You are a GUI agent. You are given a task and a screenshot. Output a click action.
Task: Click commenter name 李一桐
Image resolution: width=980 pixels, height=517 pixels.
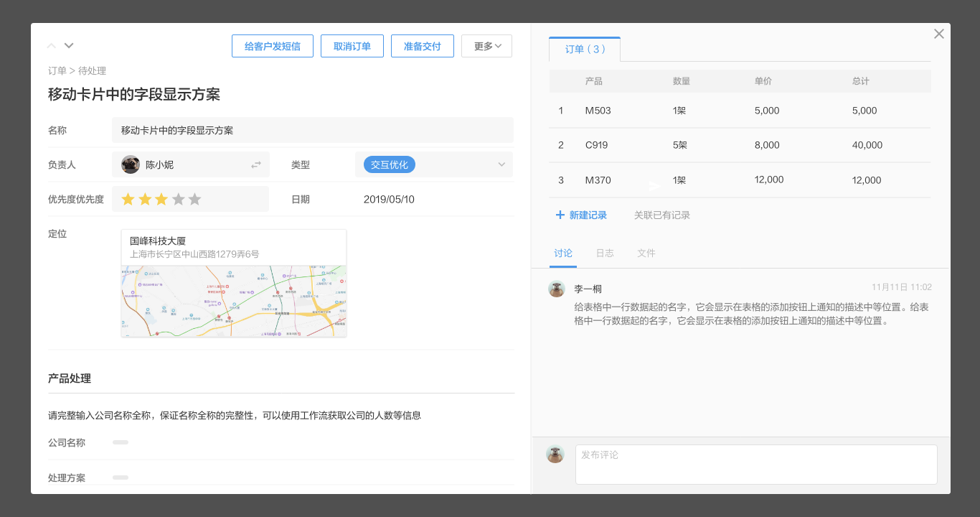point(588,289)
